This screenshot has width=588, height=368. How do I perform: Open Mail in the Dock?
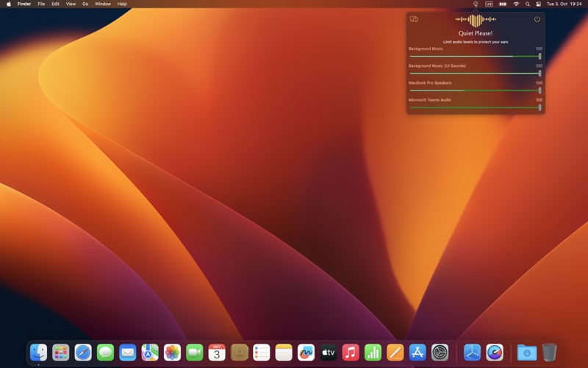click(x=127, y=353)
